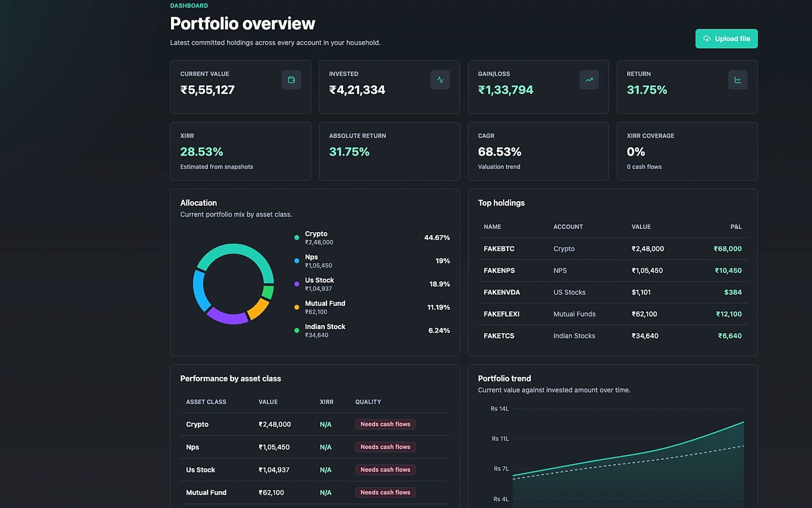Click the Rs 11L axis label
The image size is (812, 508).
[500, 439]
